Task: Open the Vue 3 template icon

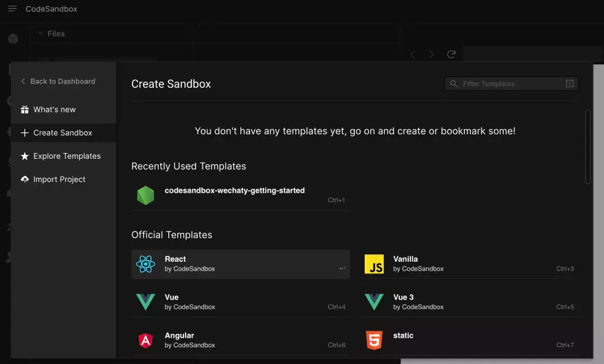Action: pyautogui.click(x=374, y=301)
